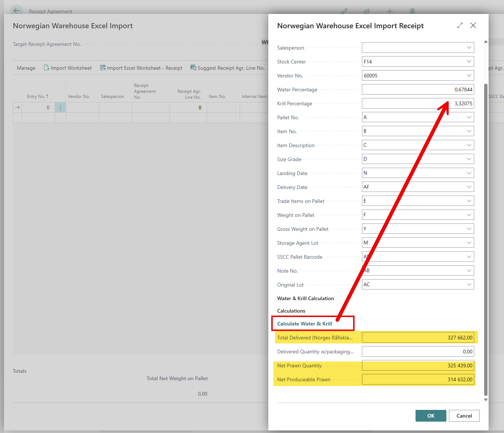
Task: Click Import Excel Worksheet - Receipt
Action: [141, 68]
